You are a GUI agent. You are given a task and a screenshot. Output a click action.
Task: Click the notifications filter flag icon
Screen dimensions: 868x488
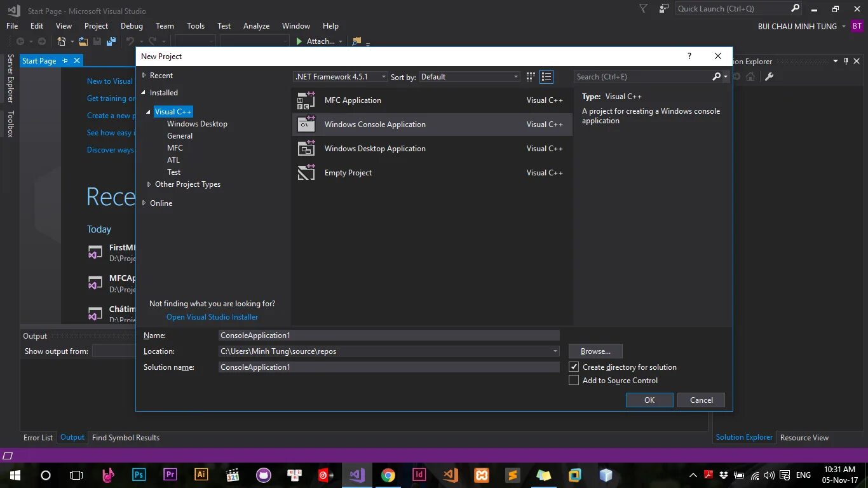click(644, 9)
